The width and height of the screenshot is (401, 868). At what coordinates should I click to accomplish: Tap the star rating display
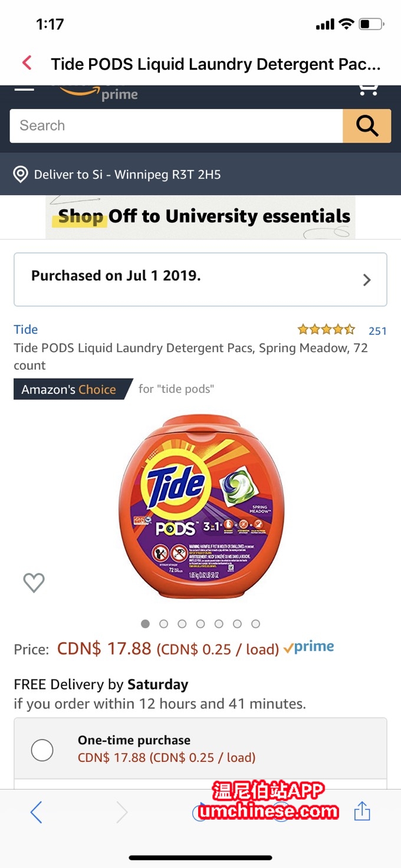point(326,330)
